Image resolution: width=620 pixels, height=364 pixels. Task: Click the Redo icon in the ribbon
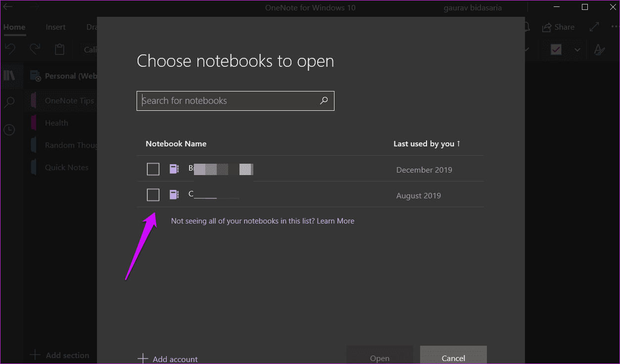[35, 49]
